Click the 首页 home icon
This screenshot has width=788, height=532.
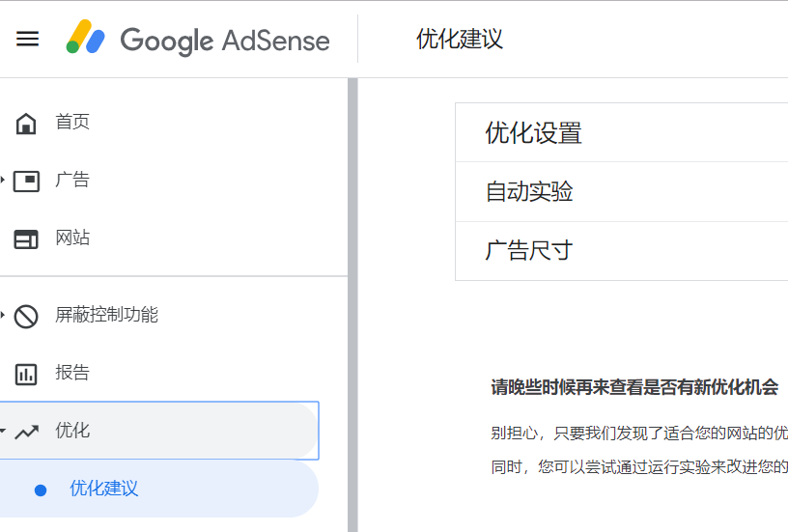click(26, 123)
